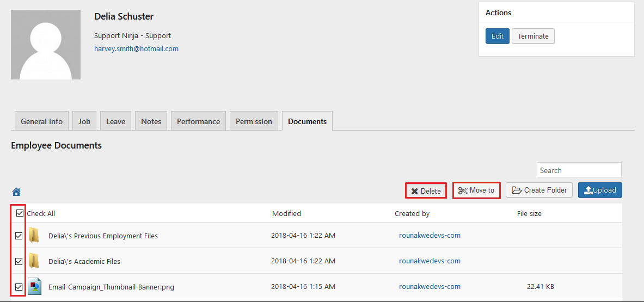644x302 pixels.
Task: Open the harvey.smith@hotmail.com email link
Action: click(136, 48)
